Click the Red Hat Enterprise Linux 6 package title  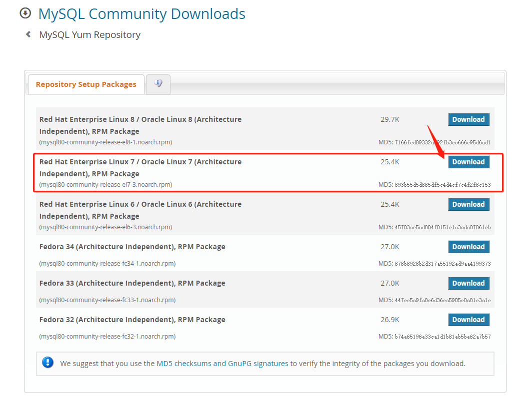[x=140, y=210]
